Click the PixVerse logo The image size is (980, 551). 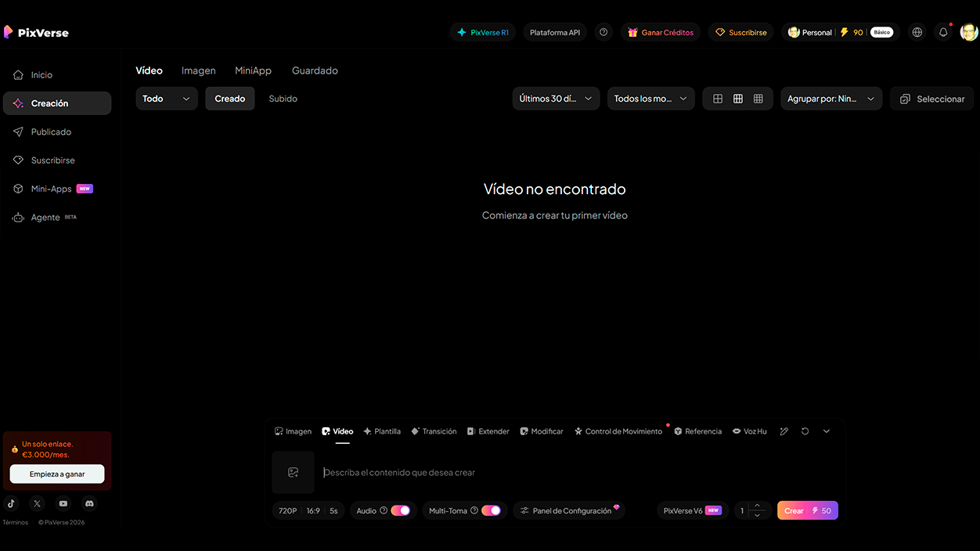[x=36, y=32]
